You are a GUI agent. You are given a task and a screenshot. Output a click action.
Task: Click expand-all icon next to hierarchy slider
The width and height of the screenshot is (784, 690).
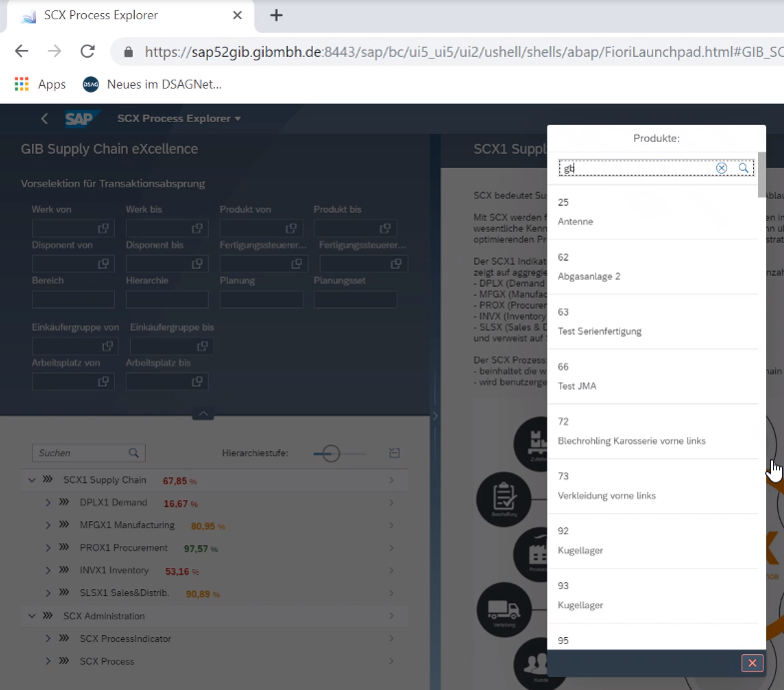coord(394,453)
